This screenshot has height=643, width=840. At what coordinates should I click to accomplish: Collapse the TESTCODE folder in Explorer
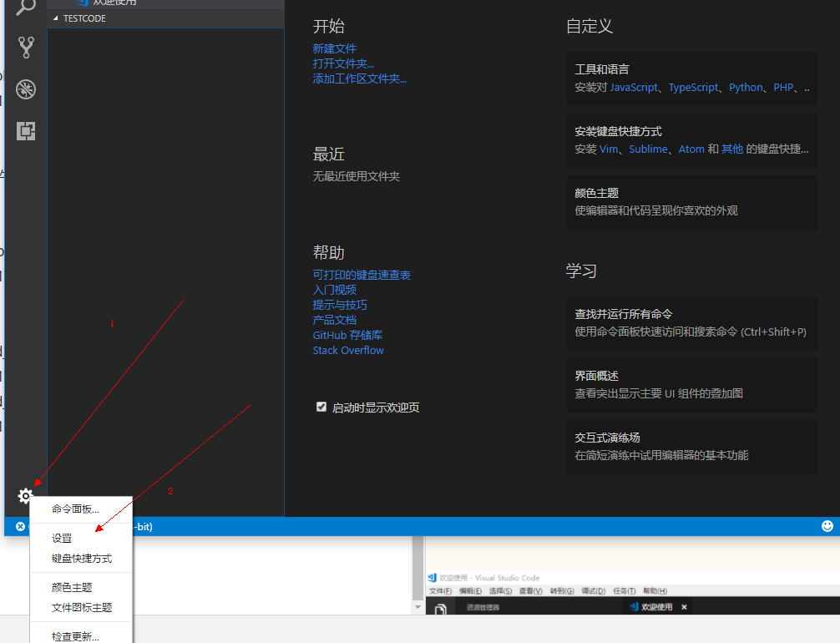click(55, 18)
